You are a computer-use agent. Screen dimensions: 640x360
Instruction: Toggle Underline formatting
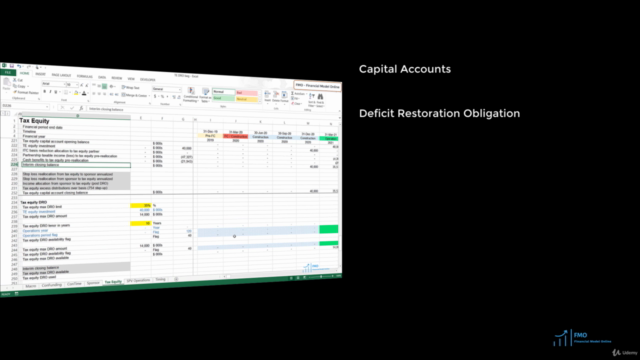click(56, 92)
